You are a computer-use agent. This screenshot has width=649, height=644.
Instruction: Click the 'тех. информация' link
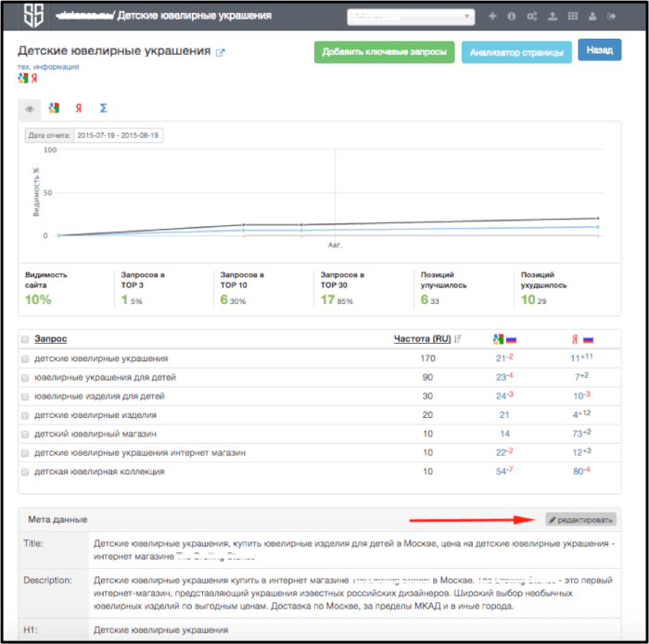click(48, 67)
